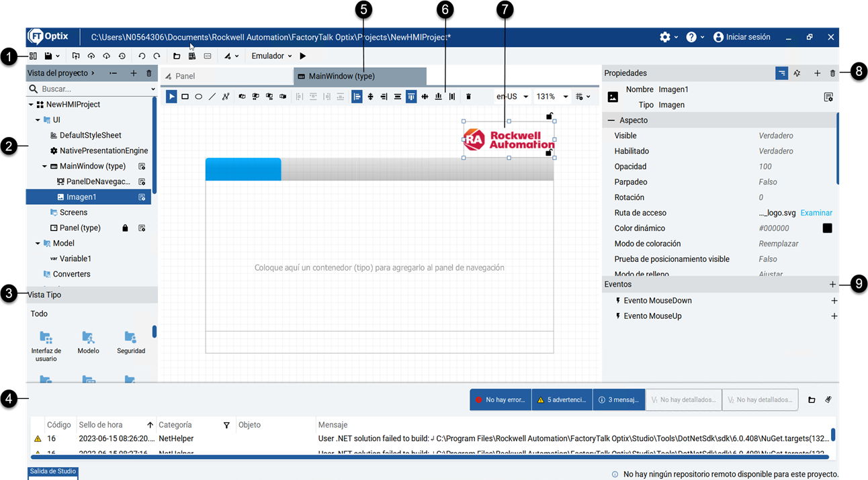Screen dimensions: 868x480
Task: Toggle the '5 advertenci...' warnings filter
Action: pos(562,400)
